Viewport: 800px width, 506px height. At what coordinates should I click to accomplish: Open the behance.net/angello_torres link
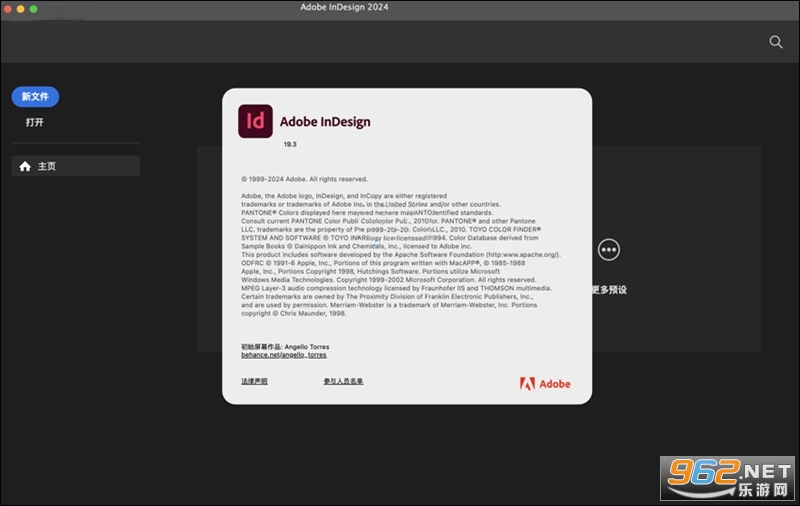(284, 355)
